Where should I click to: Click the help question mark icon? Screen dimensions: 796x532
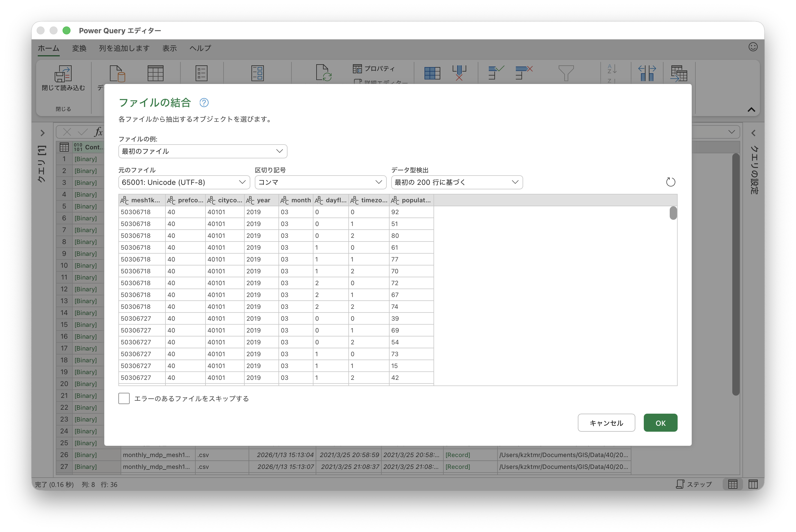pyautogui.click(x=204, y=103)
